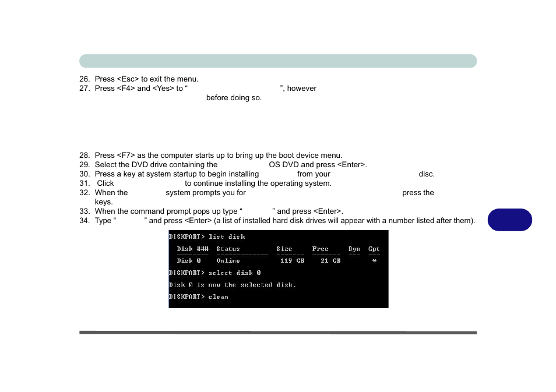Click step 30 "Press a key at system startup"

click(x=146, y=174)
